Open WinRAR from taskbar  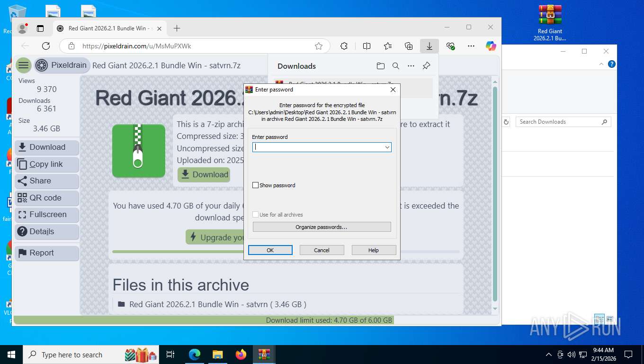pos(264,355)
